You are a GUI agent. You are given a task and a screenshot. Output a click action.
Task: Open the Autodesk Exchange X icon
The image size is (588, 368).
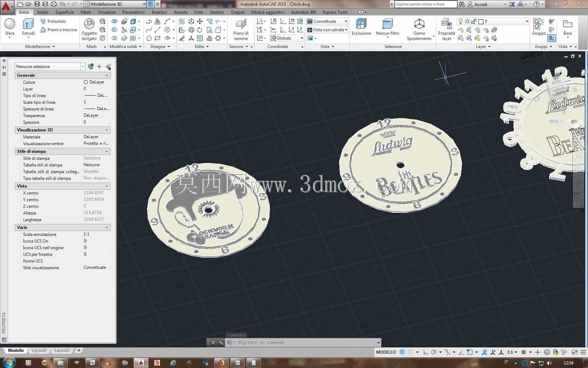coord(512,4)
